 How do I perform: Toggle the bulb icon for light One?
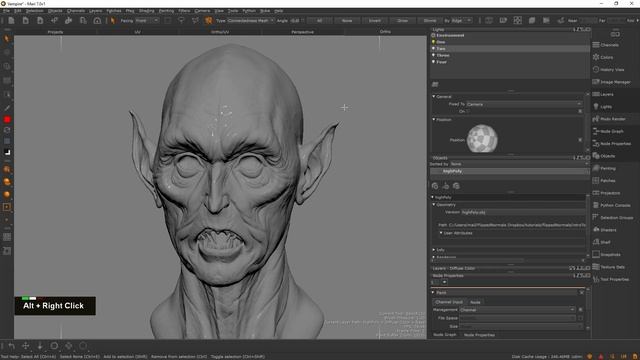pos(433,42)
